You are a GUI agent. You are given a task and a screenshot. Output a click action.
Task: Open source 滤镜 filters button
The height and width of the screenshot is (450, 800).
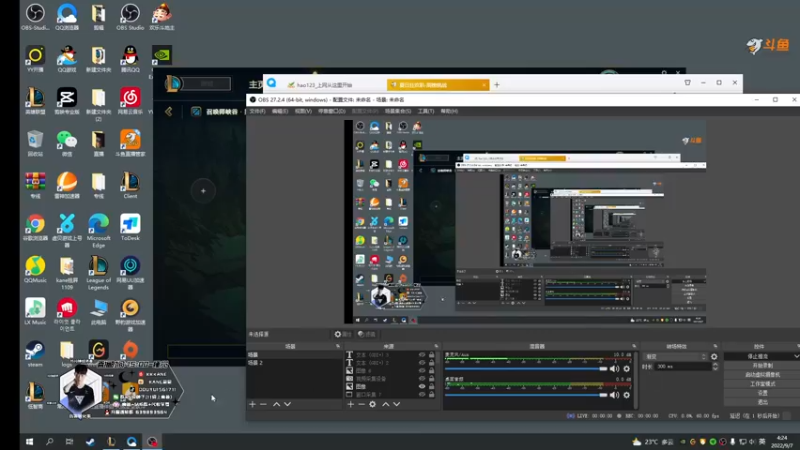366,334
